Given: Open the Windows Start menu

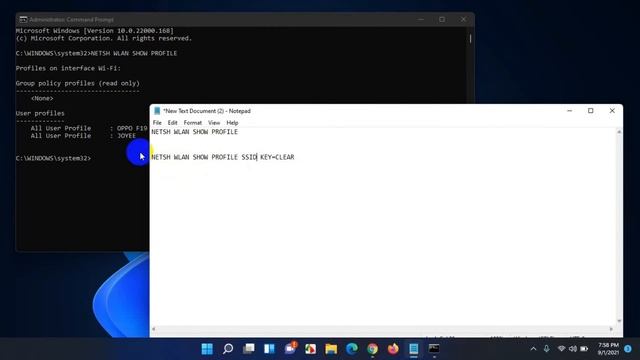Looking at the screenshot, I should [207, 349].
